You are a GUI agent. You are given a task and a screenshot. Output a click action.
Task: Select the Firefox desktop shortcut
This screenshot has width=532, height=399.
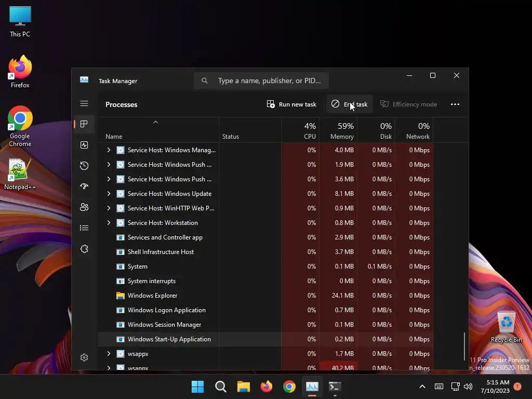pos(20,72)
